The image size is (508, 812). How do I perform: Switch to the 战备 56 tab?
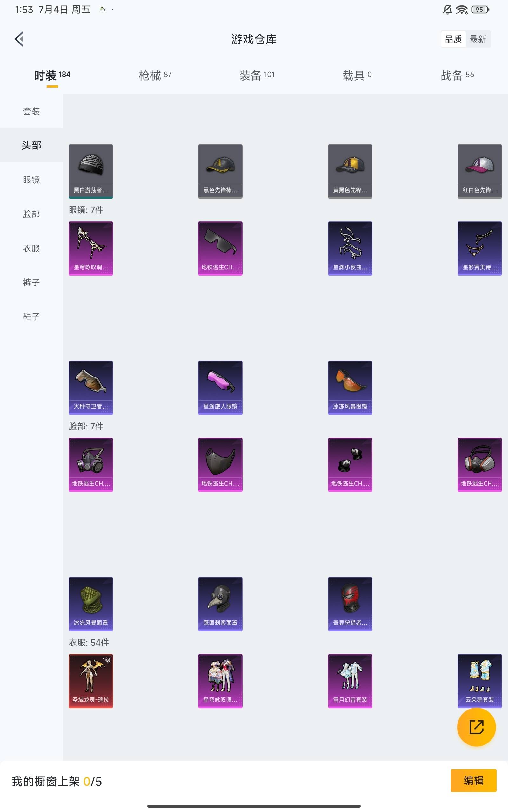point(457,75)
